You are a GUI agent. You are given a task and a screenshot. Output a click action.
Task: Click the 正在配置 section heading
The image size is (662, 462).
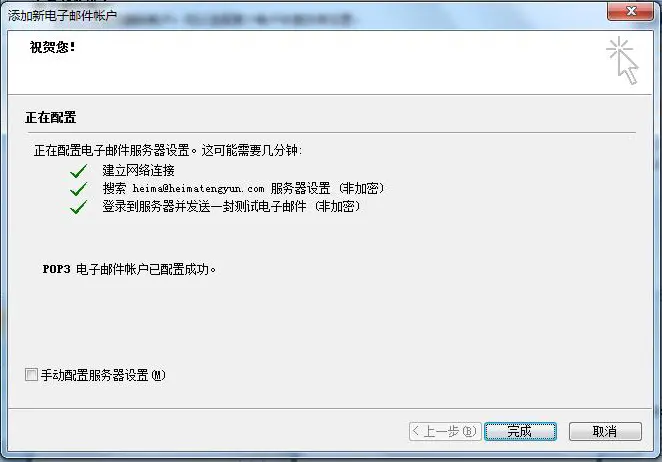pyautogui.click(x=51, y=117)
